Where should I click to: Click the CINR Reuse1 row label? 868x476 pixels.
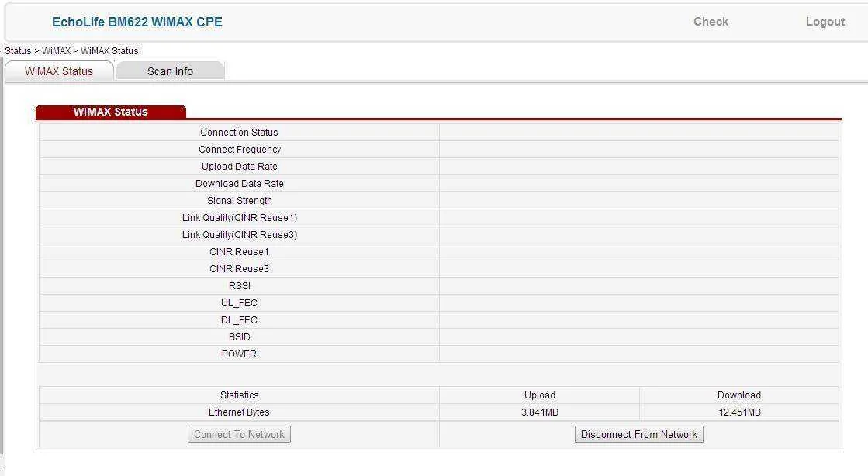pyautogui.click(x=239, y=252)
